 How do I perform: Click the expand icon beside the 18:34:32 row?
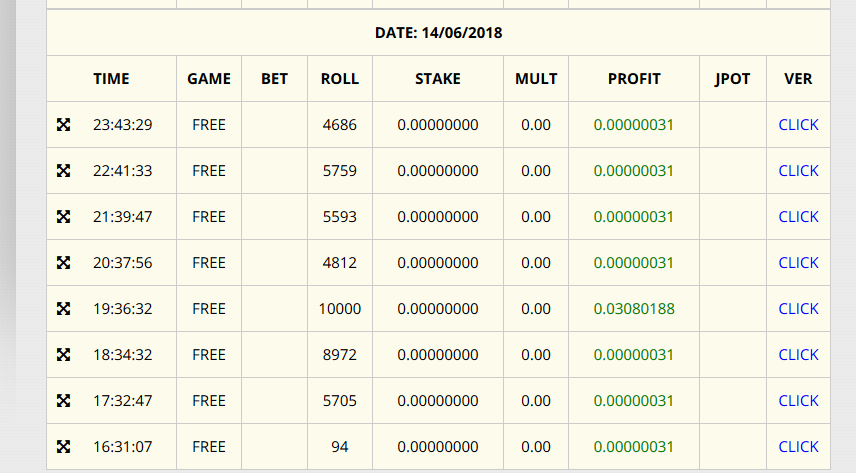(x=63, y=355)
